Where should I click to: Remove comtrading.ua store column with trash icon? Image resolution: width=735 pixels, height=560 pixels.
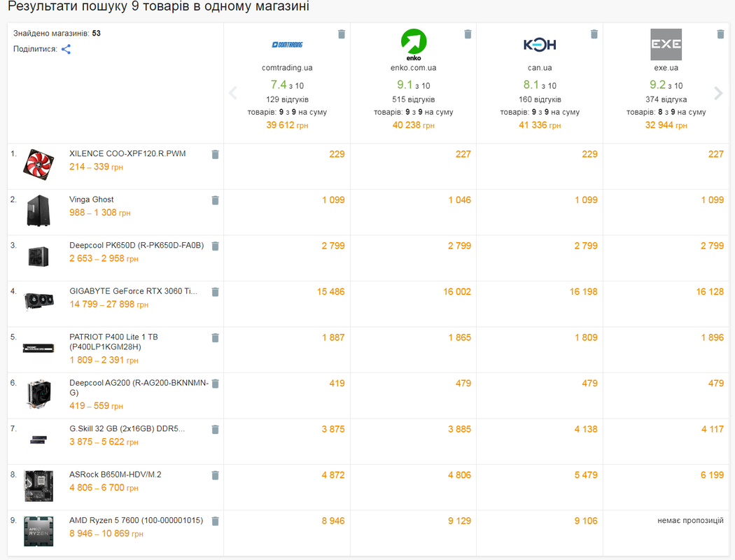coord(342,34)
